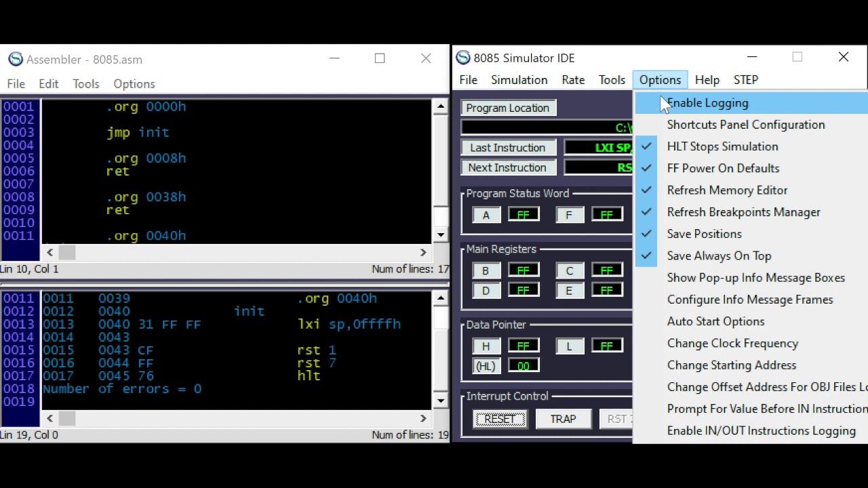Click the STEP menu item

[745, 79]
